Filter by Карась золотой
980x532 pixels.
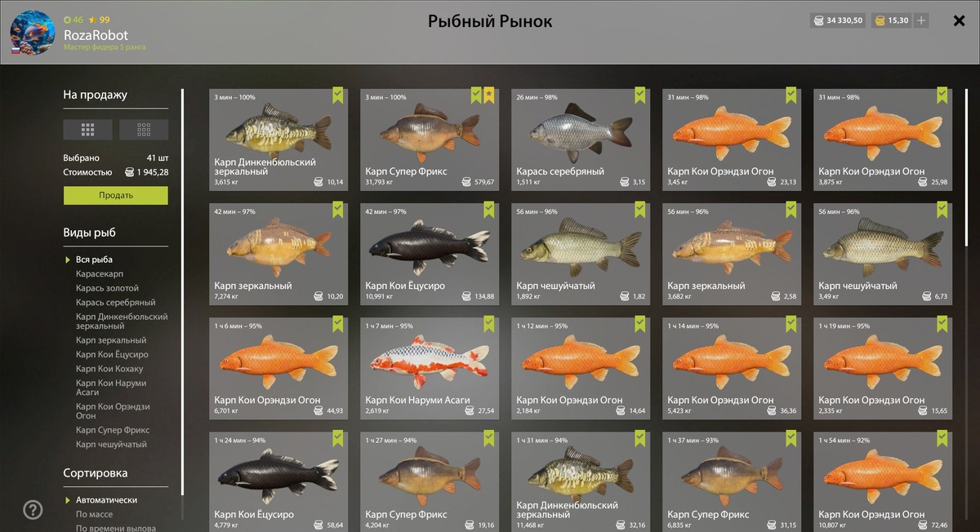tap(107, 288)
